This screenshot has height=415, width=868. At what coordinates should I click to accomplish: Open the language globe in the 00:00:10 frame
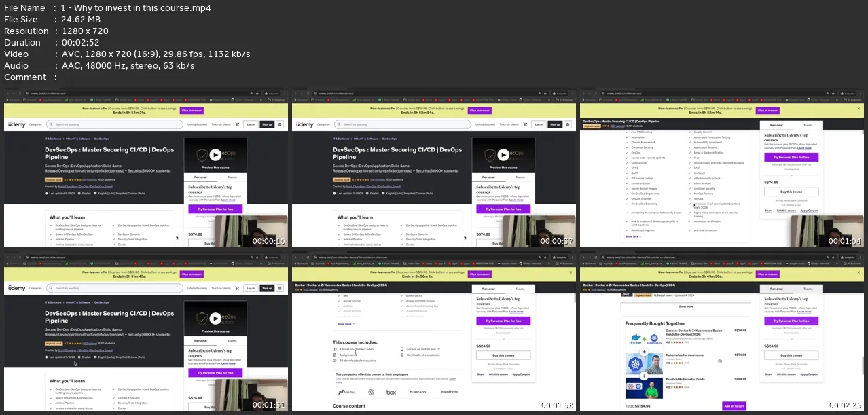pos(281,124)
